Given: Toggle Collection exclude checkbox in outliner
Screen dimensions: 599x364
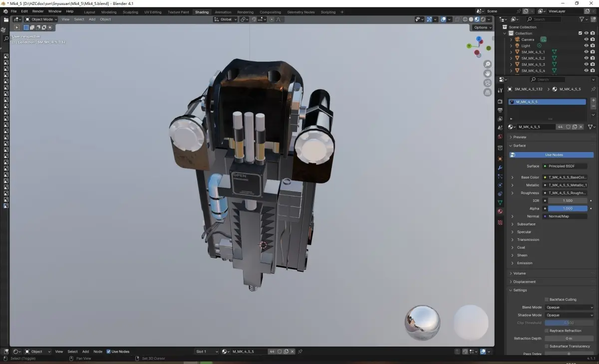Looking at the screenshot, I should tap(580, 33).
